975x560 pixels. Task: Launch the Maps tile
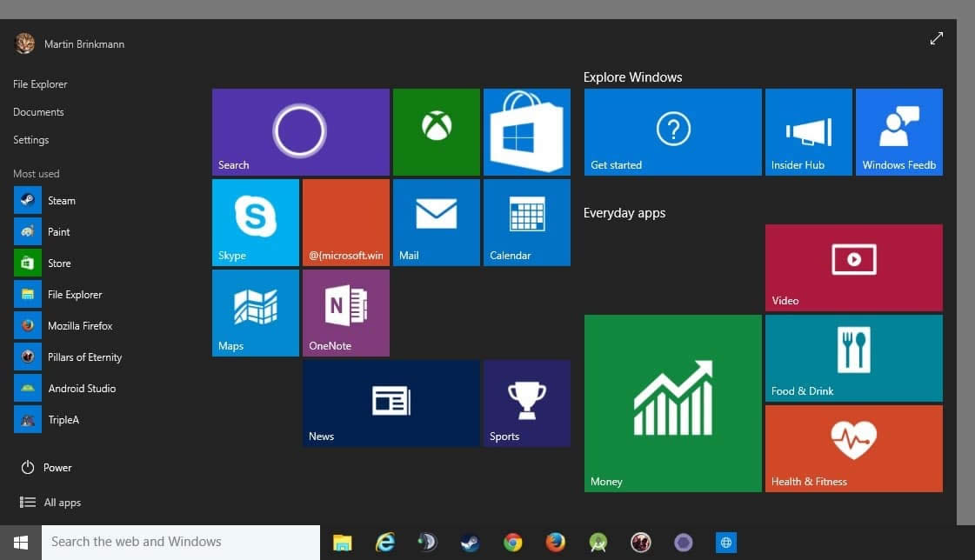255,312
